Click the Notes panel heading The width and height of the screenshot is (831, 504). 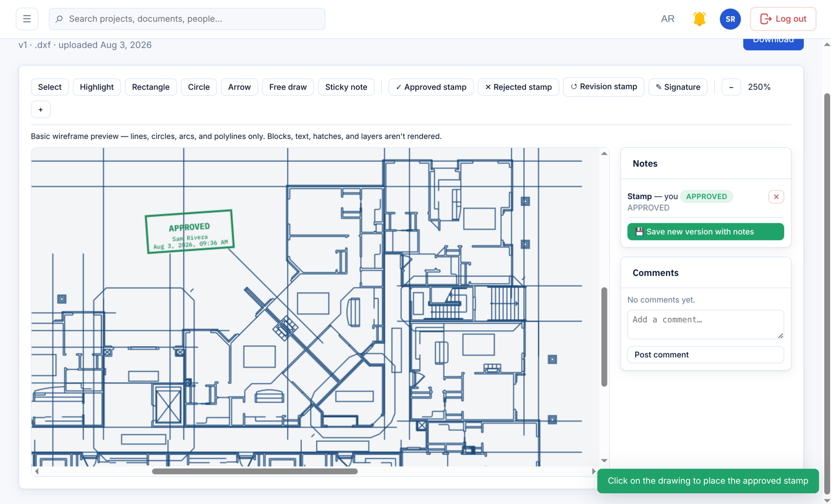coord(645,164)
